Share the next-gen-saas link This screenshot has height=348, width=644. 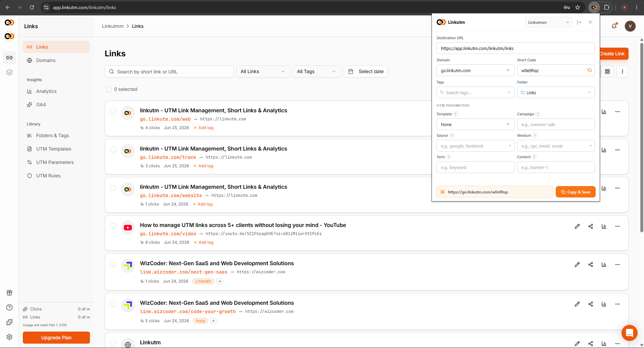click(591, 265)
